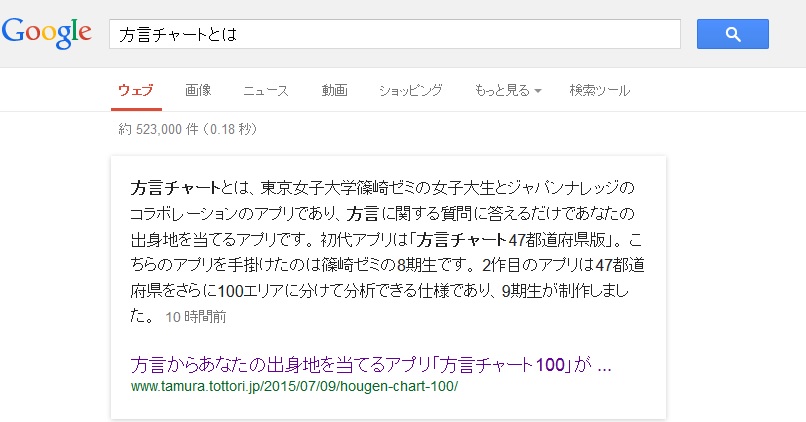Image resolution: width=806 pixels, height=422 pixels.
Task: Open the ショッピング tab
Action: (410, 90)
